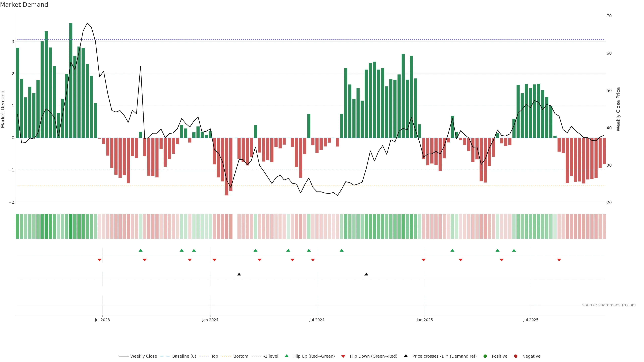Click the Weekly Close legend line icon
Screen dimensions: 644x362
tap(123, 356)
